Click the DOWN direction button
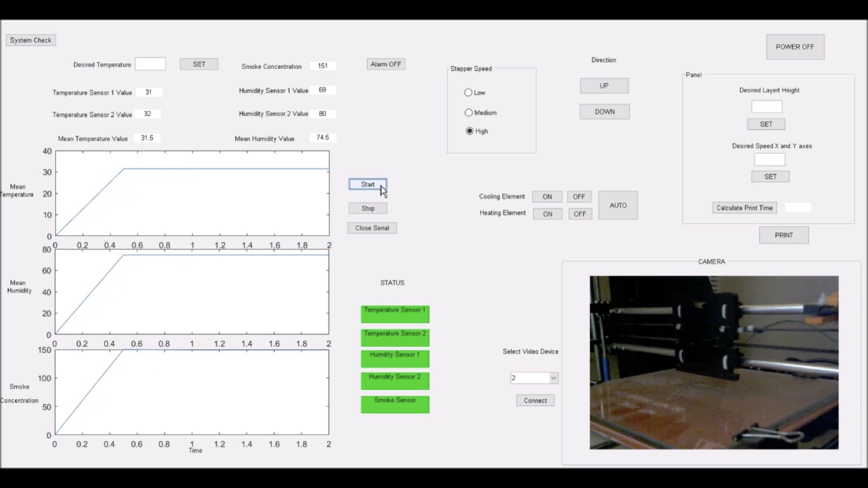Image resolution: width=868 pixels, height=488 pixels. click(604, 112)
